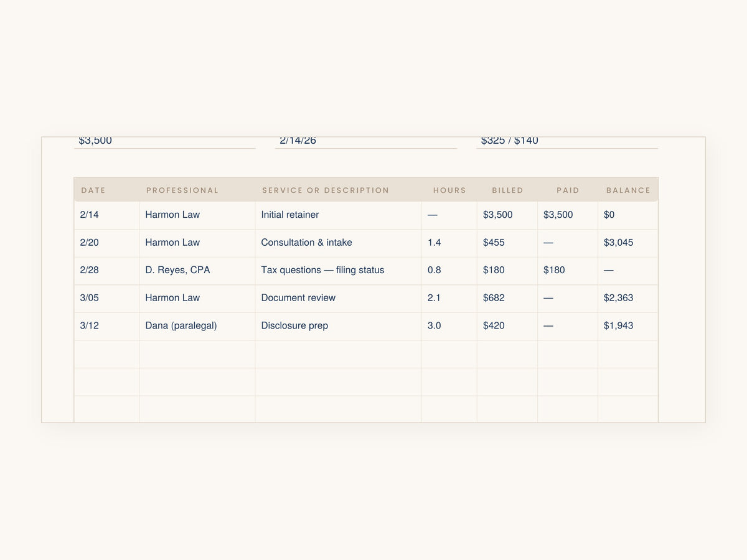Click the 2/14/26 date field

(x=366, y=142)
